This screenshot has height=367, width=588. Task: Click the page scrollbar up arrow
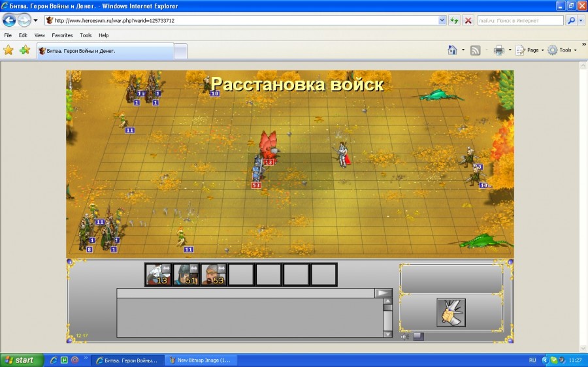583,65
